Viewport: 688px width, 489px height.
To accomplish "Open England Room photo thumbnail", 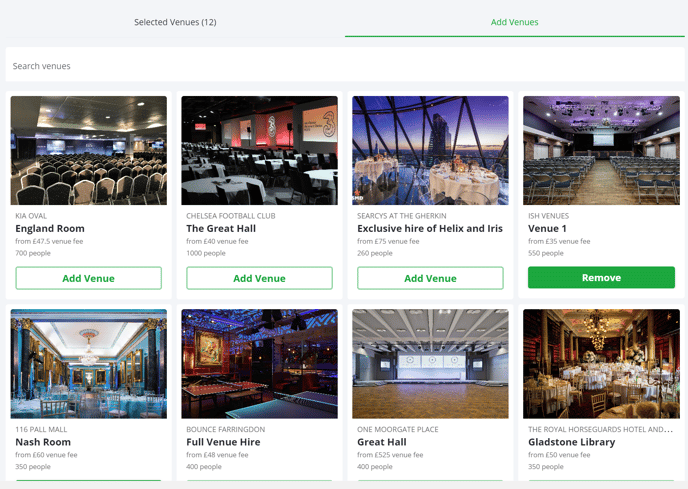I will point(89,151).
